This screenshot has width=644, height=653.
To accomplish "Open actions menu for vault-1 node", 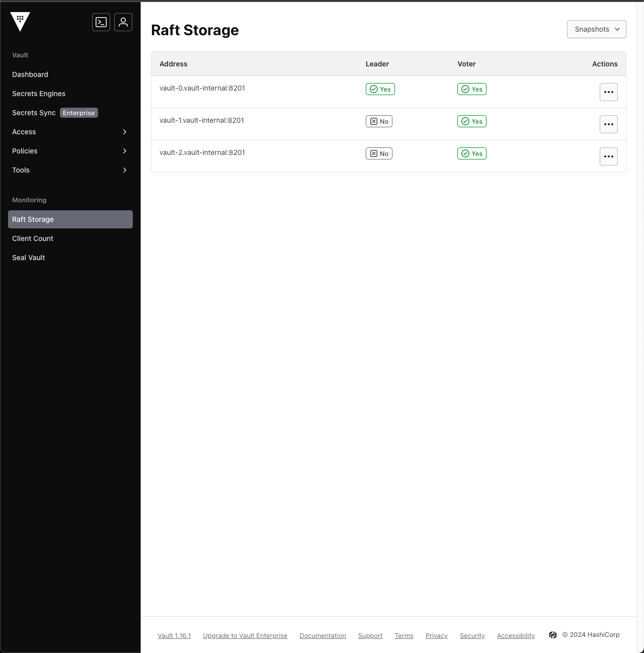I will (x=608, y=124).
